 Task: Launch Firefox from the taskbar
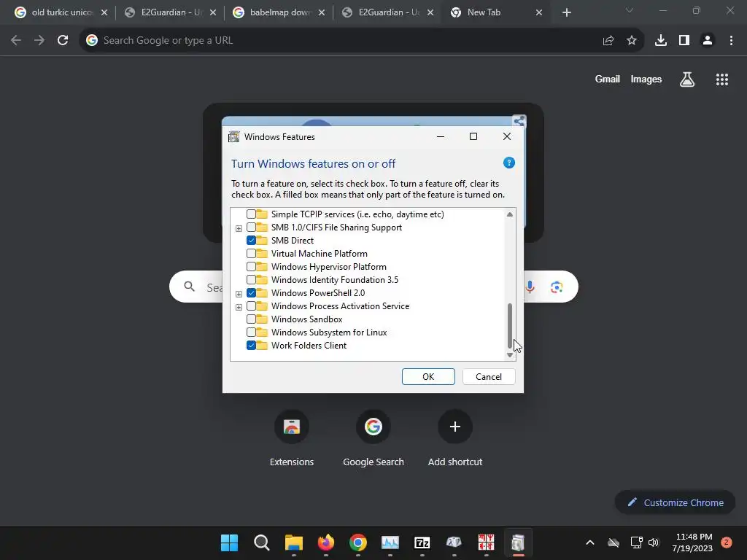(326, 542)
